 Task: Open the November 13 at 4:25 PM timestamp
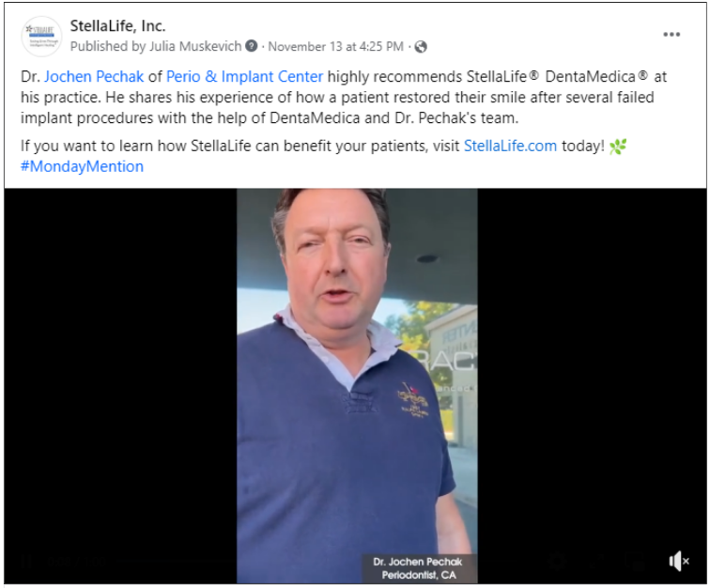pos(335,47)
